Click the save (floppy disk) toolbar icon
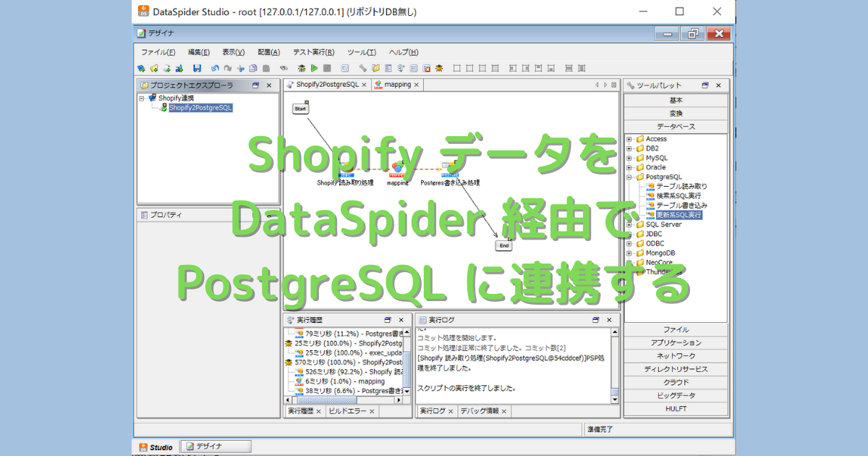 [x=197, y=68]
